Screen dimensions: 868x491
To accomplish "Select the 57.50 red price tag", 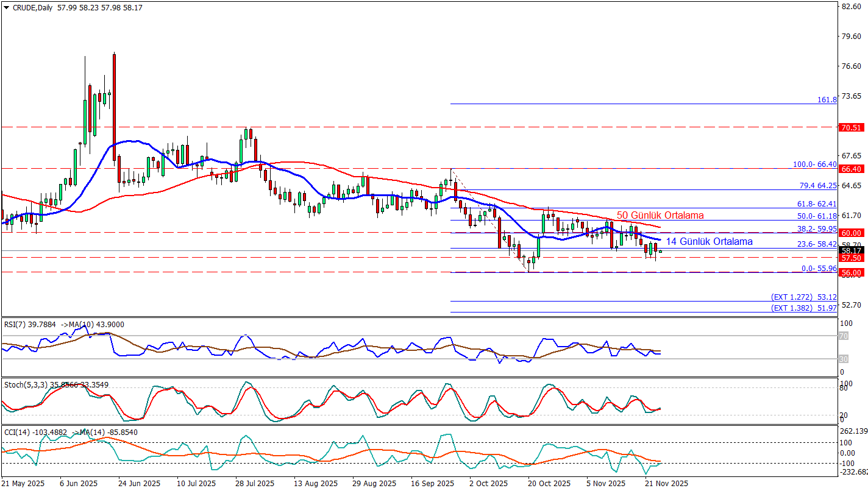I will point(850,258).
